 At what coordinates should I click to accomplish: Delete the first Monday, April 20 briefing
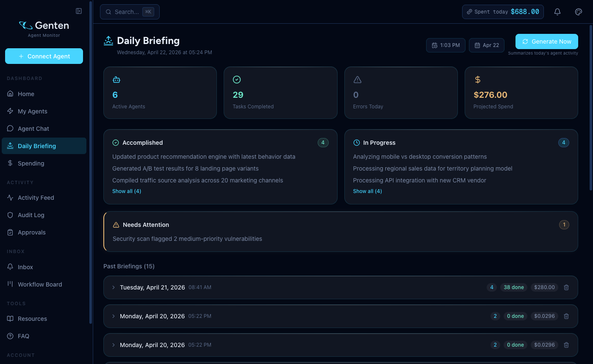(566, 316)
